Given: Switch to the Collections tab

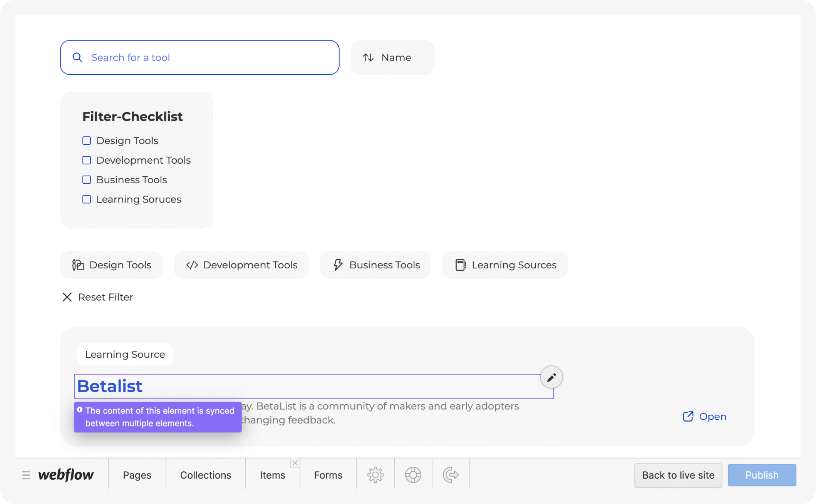Looking at the screenshot, I should (x=205, y=475).
